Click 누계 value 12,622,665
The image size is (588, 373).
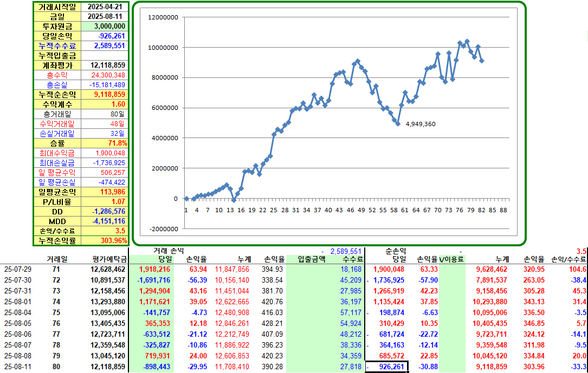point(232,302)
